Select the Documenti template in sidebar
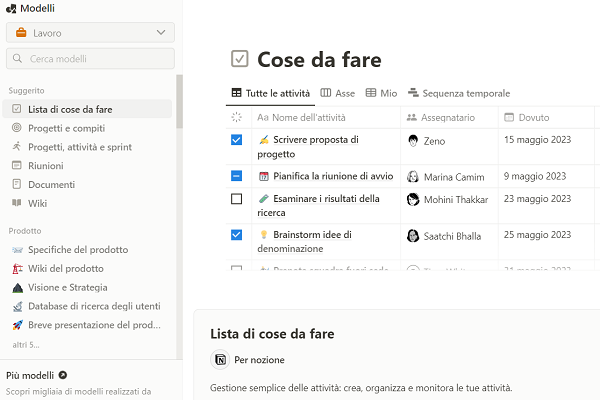The image size is (600, 400). click(x=51, y=185)
